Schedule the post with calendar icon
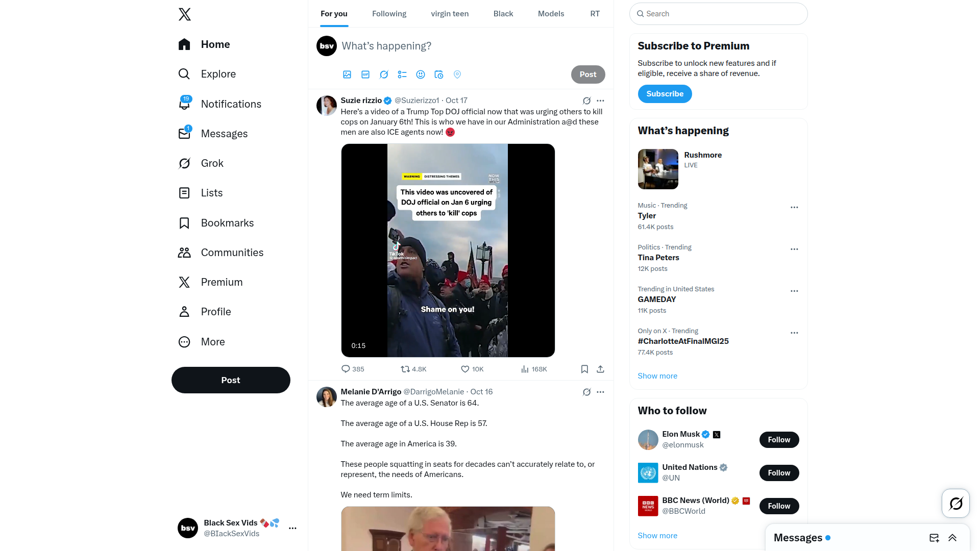 [x=439, y=74]
